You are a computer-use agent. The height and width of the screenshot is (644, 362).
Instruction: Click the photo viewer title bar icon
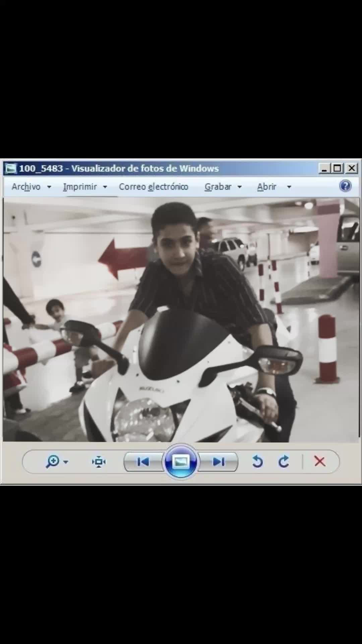11,168
